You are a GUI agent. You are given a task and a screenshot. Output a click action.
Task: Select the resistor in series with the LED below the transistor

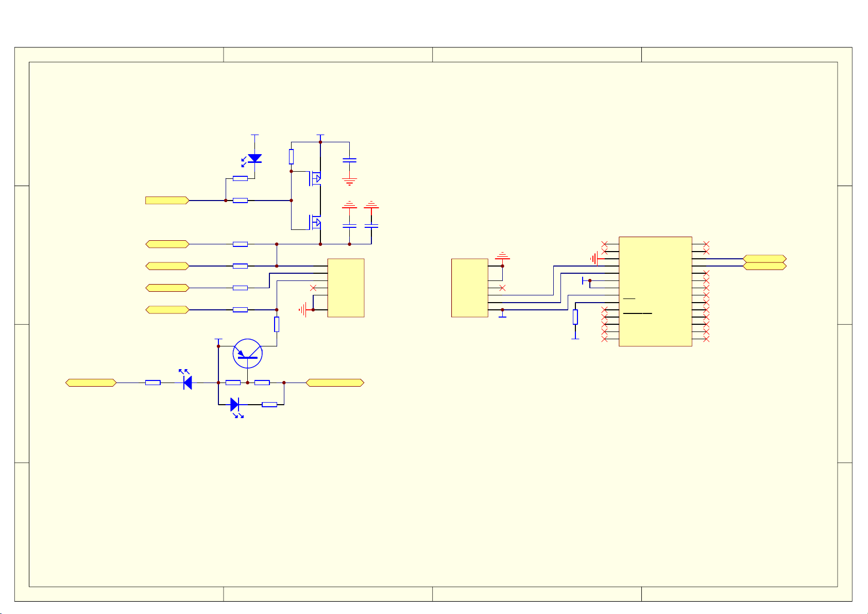[269, 405]
